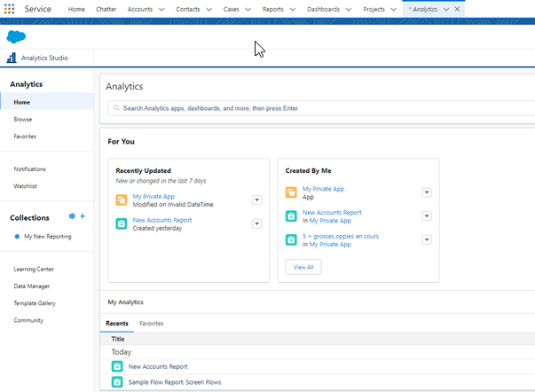Open the Reports nav tab
The image size is (535, 392).
tap(273, 9)
